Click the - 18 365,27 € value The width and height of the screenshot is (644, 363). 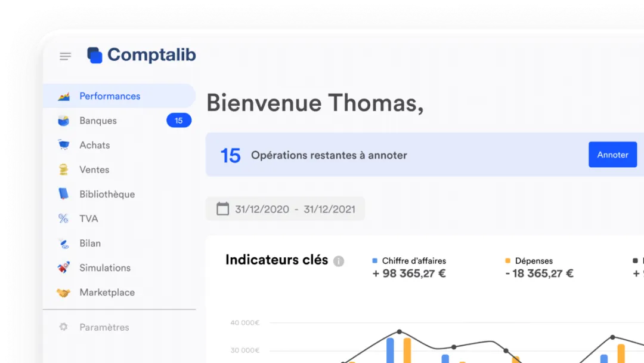click(539, 273)
